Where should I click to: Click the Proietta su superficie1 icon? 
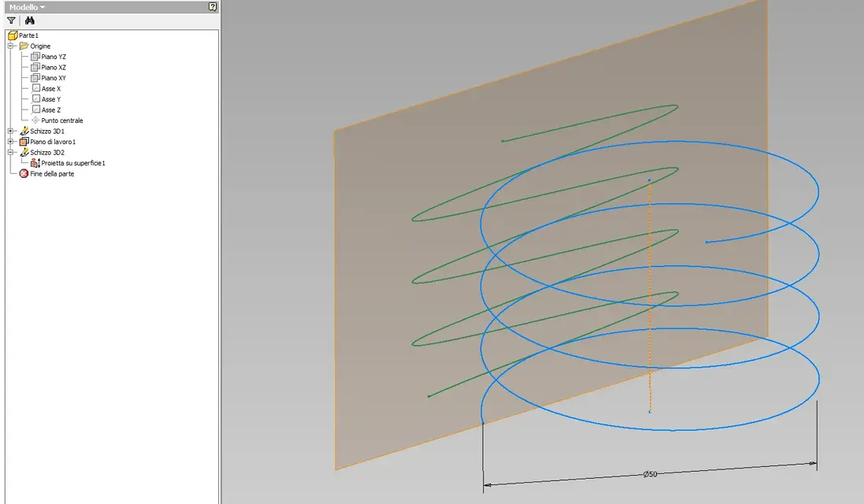point(35,163)
